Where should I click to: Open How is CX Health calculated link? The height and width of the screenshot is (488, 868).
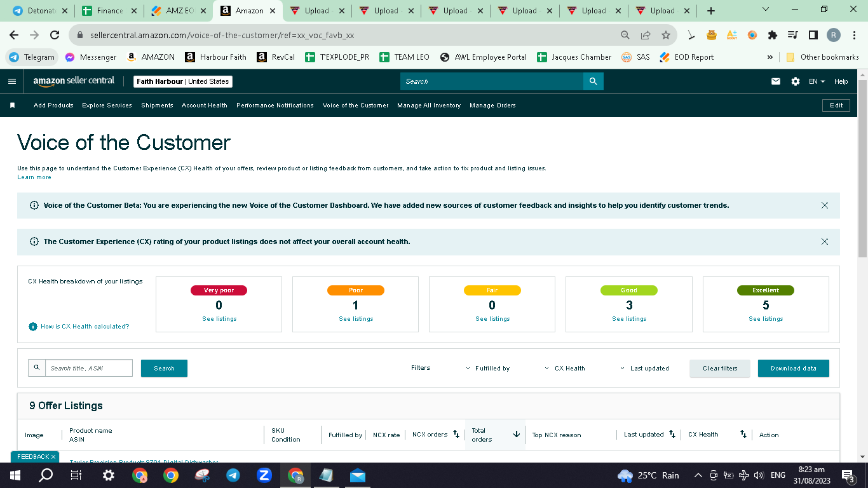(x=85, y=327)
